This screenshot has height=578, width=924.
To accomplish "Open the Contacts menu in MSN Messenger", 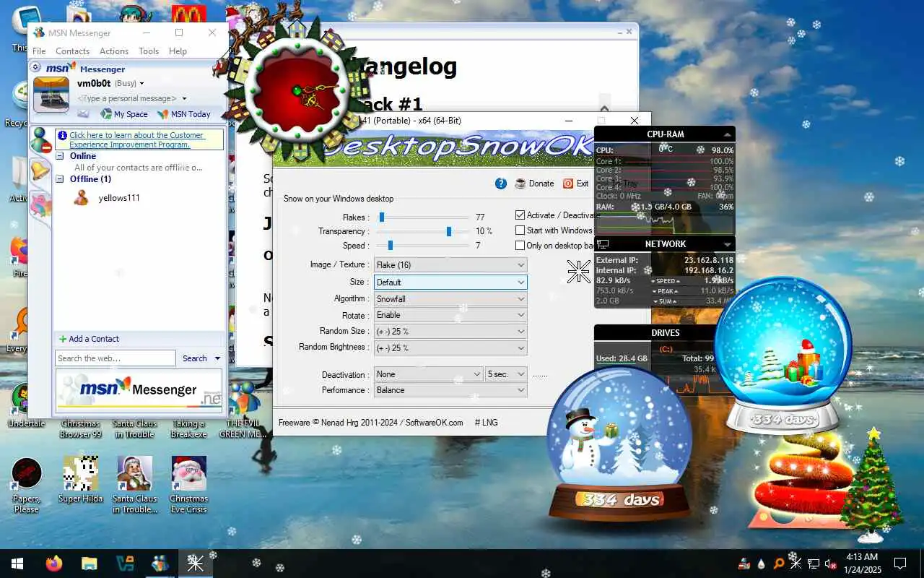I will click(72, 51).
